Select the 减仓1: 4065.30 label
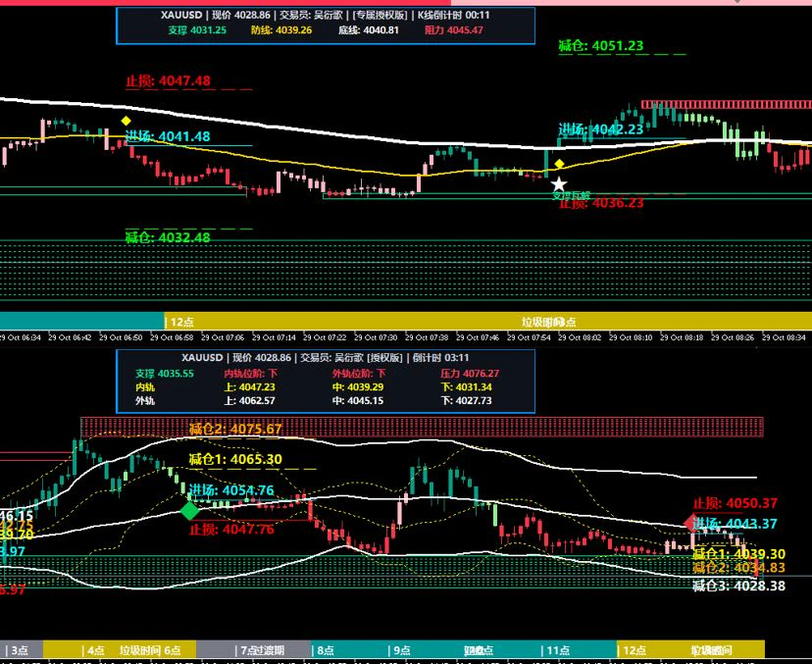812x664 pixels. click(x=235, y=459)
